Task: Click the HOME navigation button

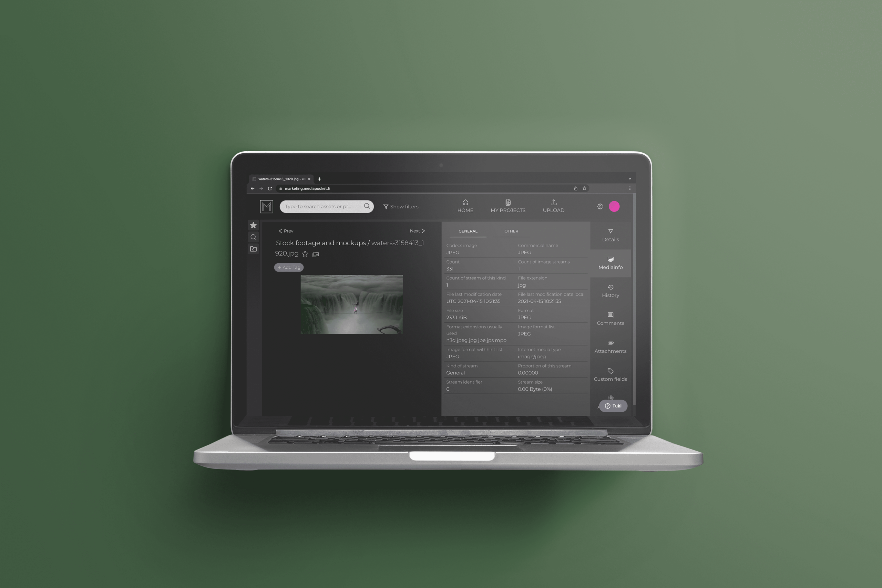Action: click(x=465, y=207)
